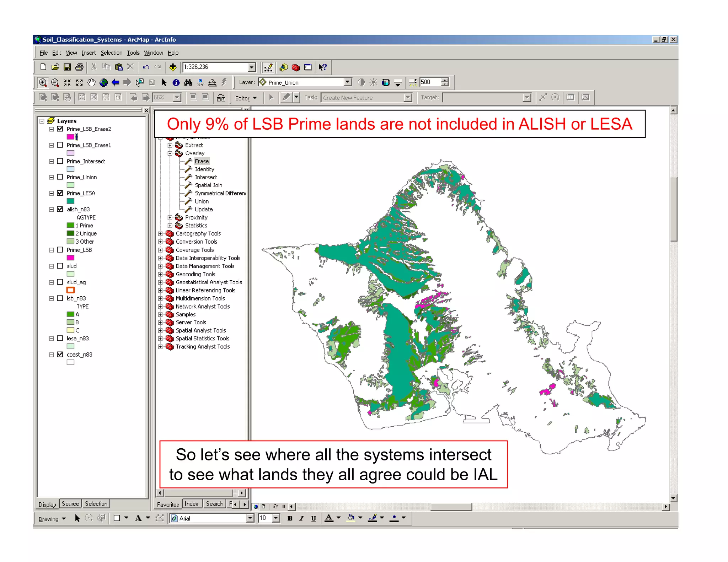Uncheck the Prime_LSB_Erase2 layer

[60, 129]
